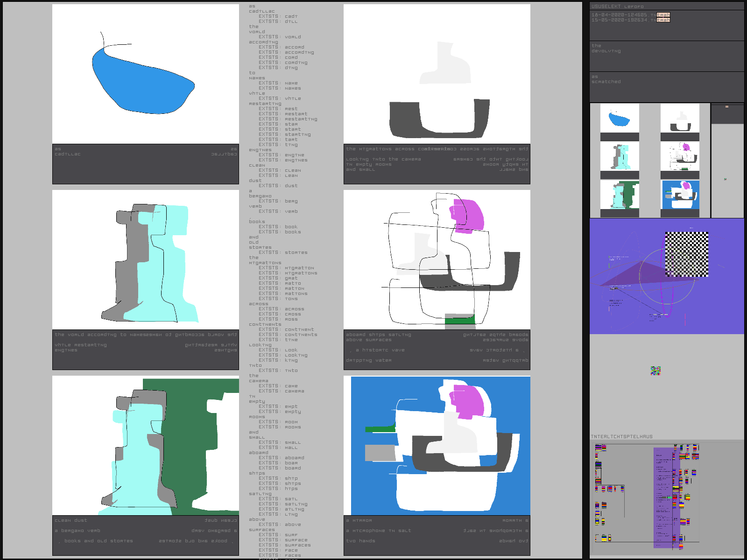This screenshot has width=747, height=560.
Task: Click the INTERLICHTSPIELHAUS title label
Action: coord(621,437)
